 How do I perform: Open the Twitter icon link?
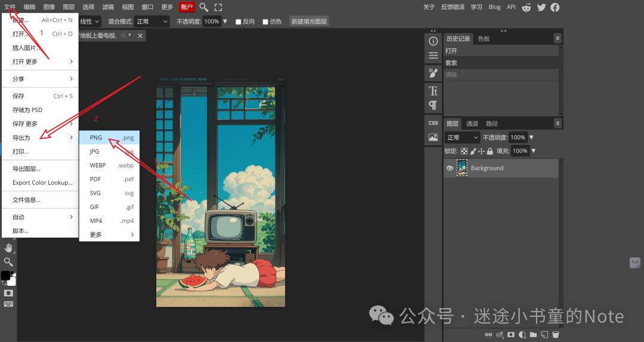pyautogui.click(x=541, y=7)
